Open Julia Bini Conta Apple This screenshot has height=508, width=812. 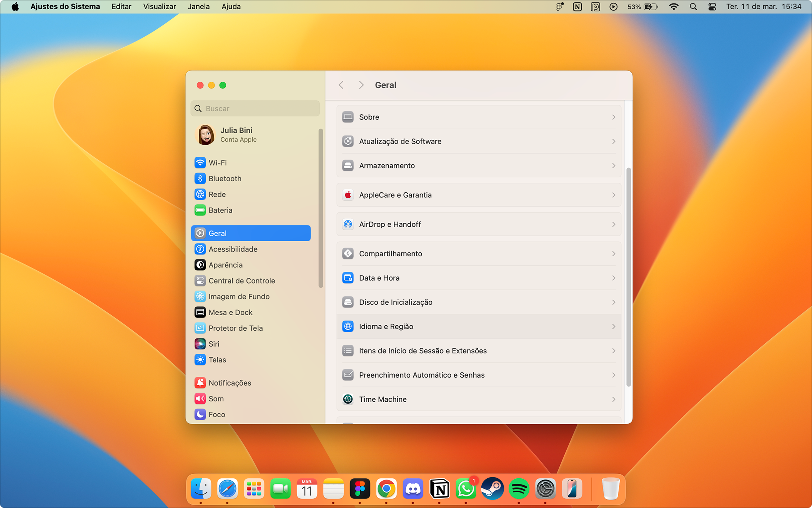[x=236, y=135]
